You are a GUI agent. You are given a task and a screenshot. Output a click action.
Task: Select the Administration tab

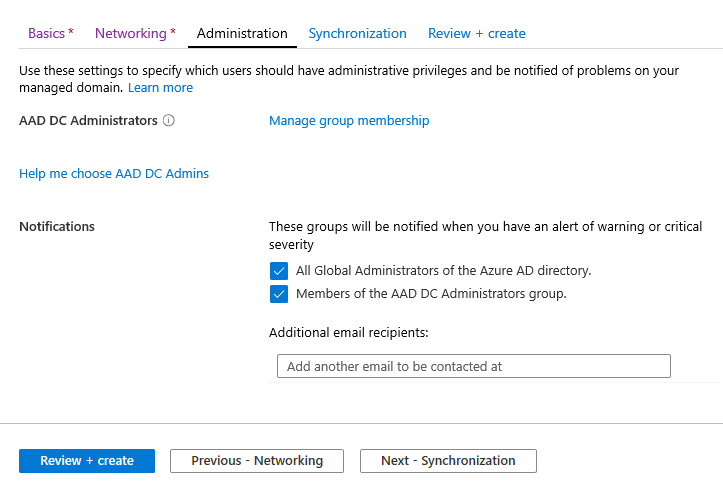242,33
